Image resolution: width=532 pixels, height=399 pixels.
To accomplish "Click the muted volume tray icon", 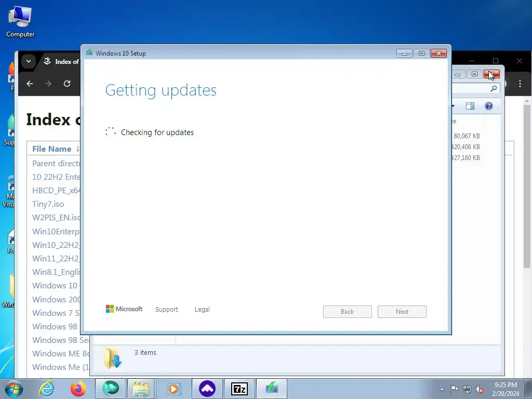I will [480, 389].
